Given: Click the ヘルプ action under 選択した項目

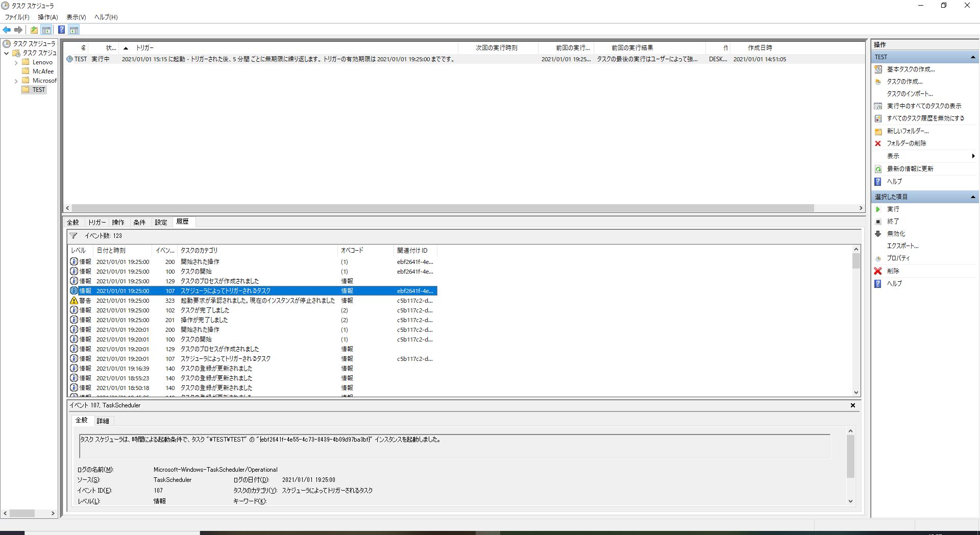Looking at the screenshot, I should 894,284.
